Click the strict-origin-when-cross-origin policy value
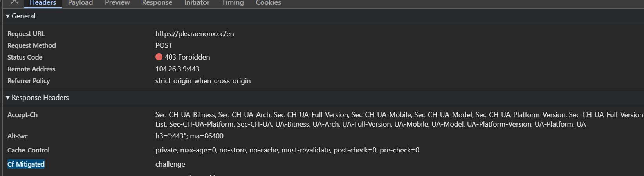This screenshot has height=176, width=644. coord(203,81)
